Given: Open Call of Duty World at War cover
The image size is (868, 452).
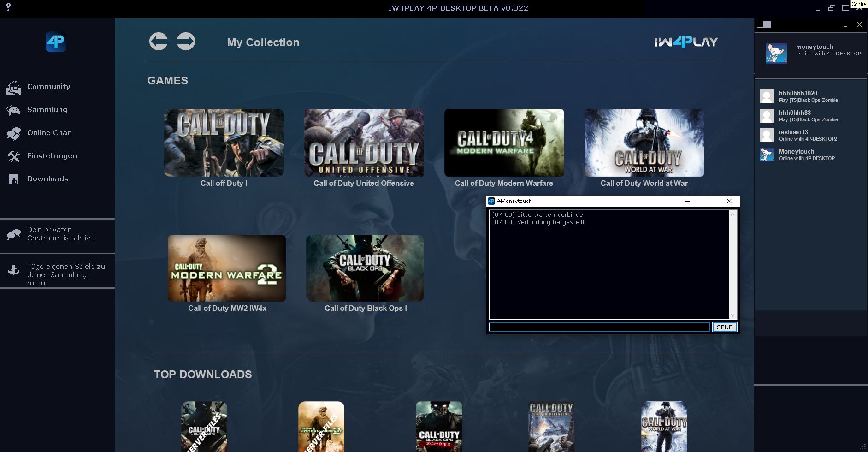Looking at the screenshot, I should (644, 143).
